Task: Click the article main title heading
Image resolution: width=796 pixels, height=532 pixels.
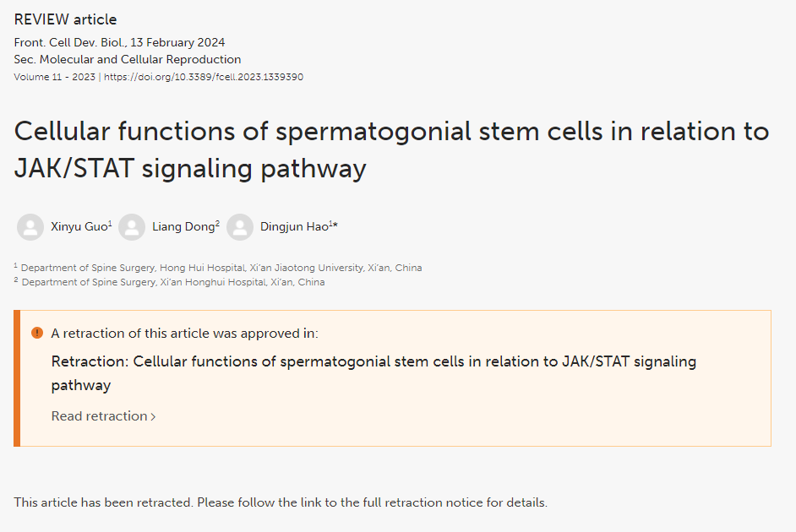Action: coord(391,150)
